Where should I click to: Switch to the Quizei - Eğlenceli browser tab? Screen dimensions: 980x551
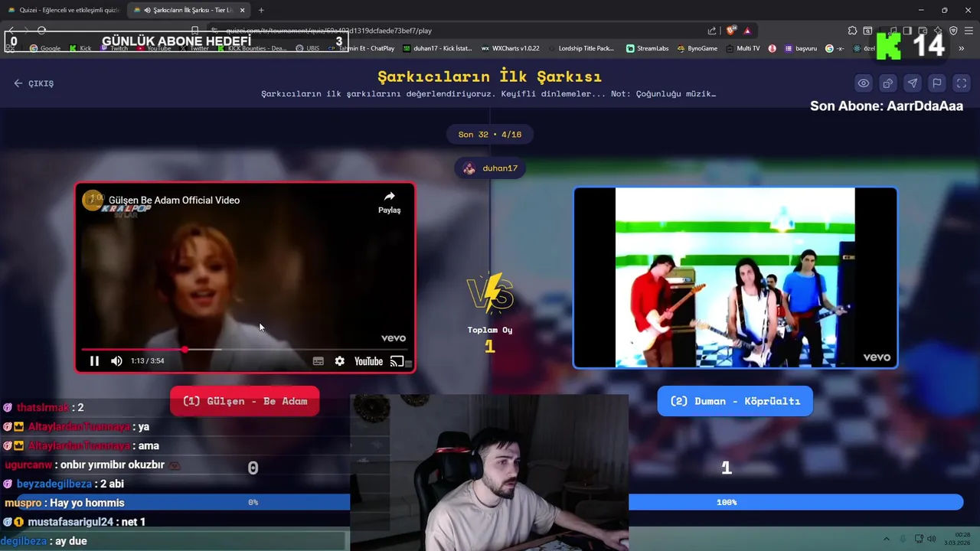[64, 10]
